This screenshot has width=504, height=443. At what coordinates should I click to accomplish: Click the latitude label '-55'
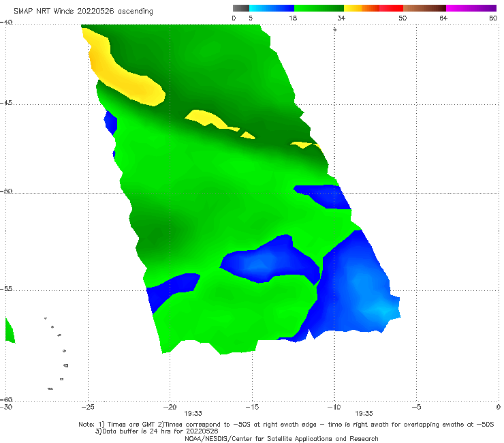click(6, 288)
